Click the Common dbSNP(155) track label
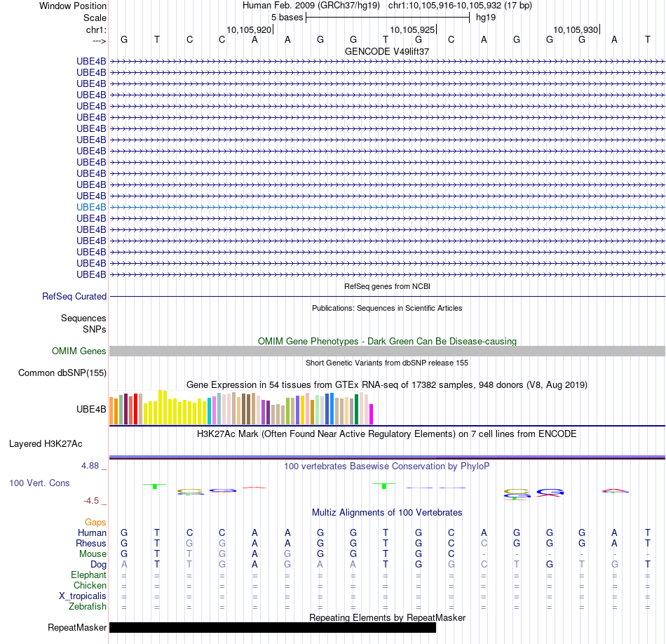Viewport: 666px width, 644px height. click(62, 373)
